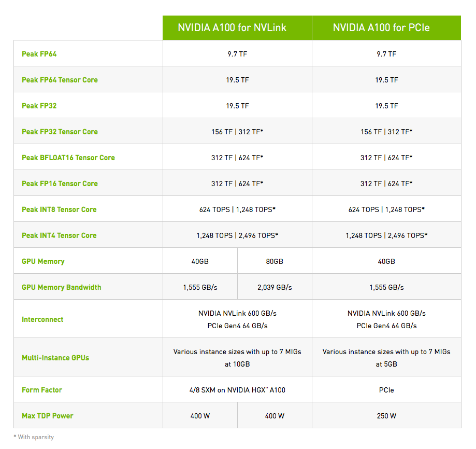This screenshot has height=449, width=476.
Task: Select the "Form Factor" row label
Action: coord(42,390)
